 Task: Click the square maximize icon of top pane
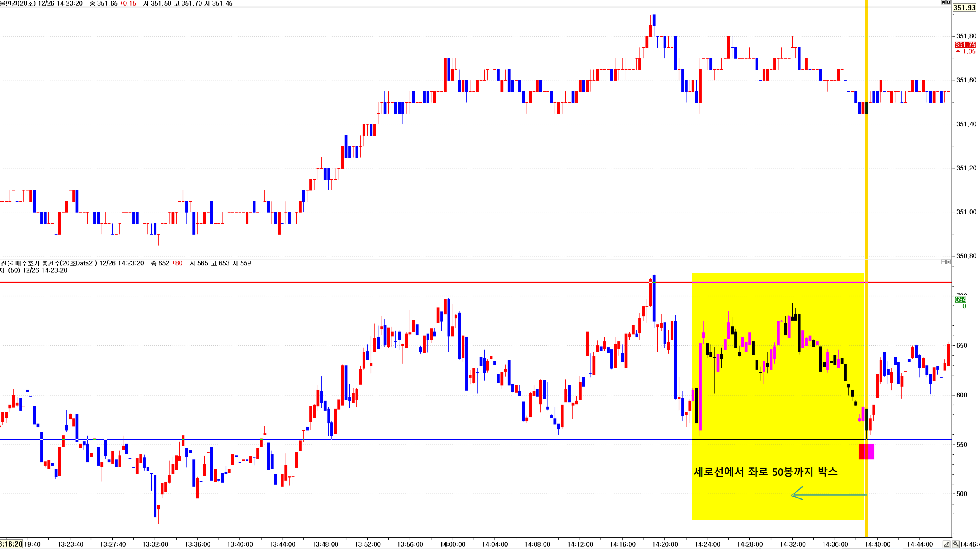pos(948,2)
